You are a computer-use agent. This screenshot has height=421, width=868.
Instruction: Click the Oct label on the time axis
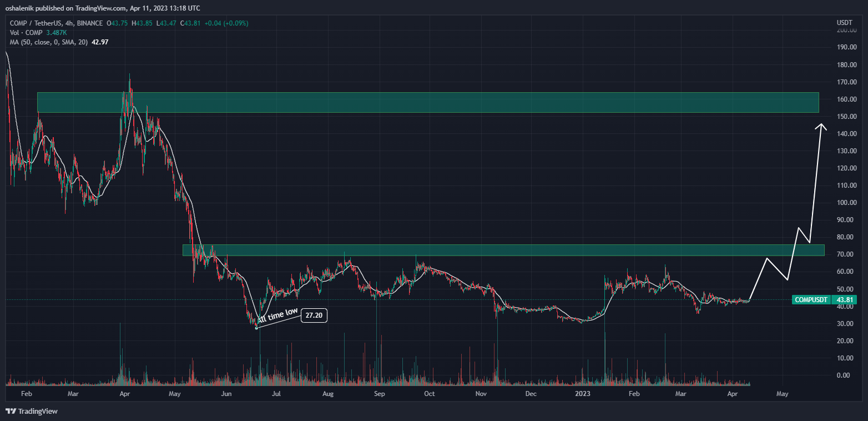429,394
